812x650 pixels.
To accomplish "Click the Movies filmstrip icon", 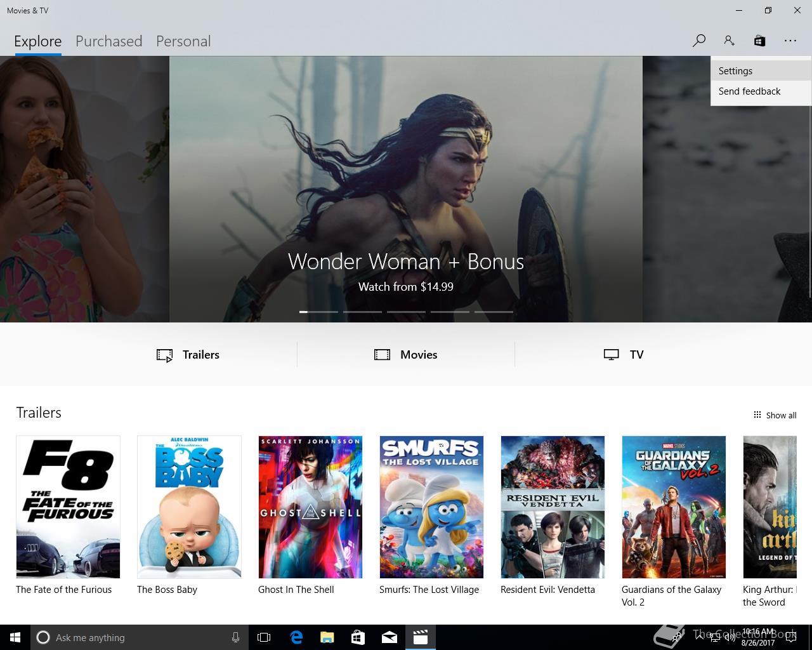I will pos(382,355).
